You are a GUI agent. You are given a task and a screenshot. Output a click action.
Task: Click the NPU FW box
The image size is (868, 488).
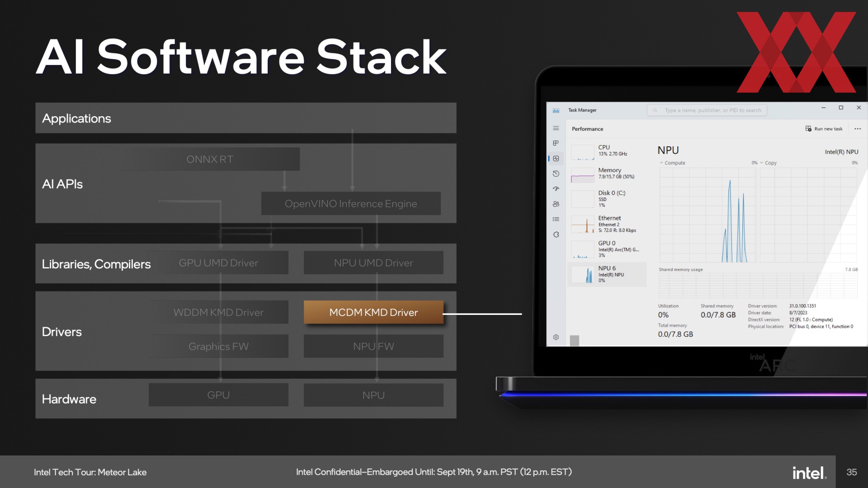[373, 346]
